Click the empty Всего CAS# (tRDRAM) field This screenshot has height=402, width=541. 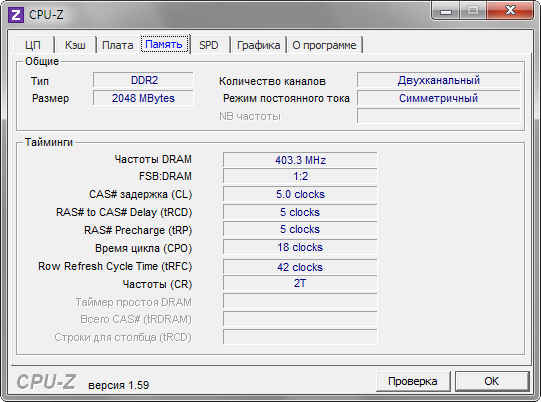pos(300,319)
